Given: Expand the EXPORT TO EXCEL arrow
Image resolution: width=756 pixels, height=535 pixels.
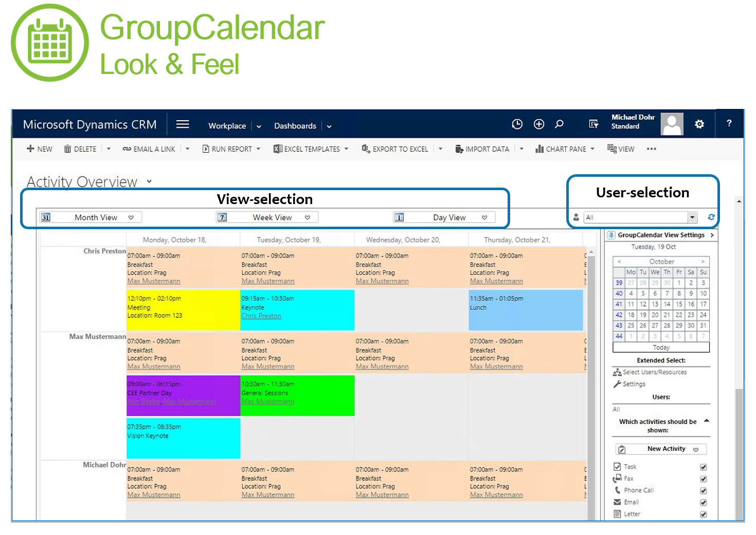Looking at the screenshot, I should pos(441,149).
